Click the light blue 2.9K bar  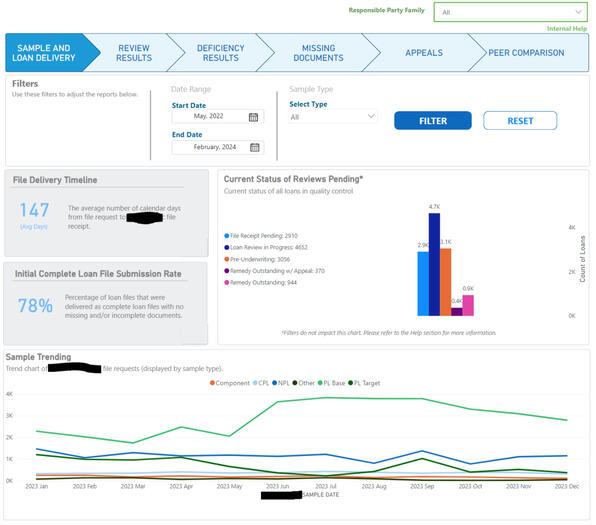[423, 284]
